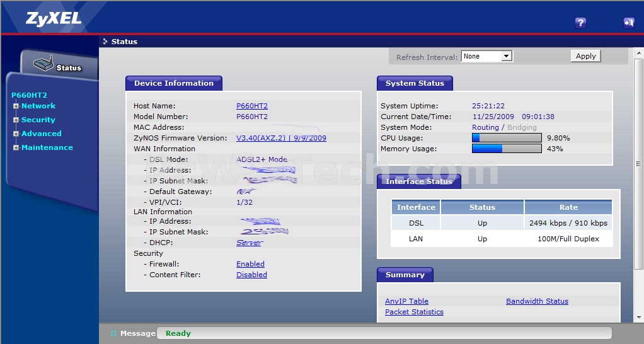Open the Packet Statistics link
The height and width of the screenshot is (344, 644).
pos(414,312)
